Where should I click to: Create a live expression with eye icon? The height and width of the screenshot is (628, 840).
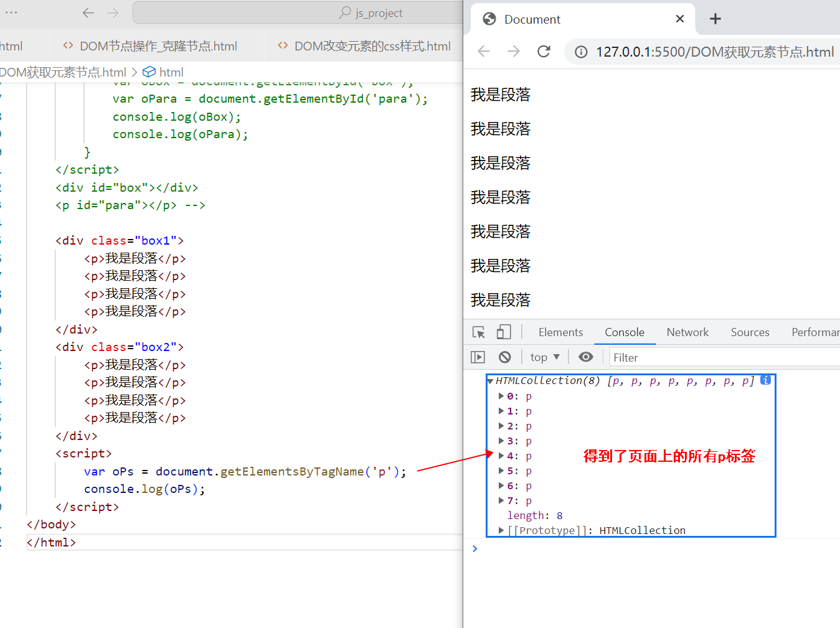point(586,357)
